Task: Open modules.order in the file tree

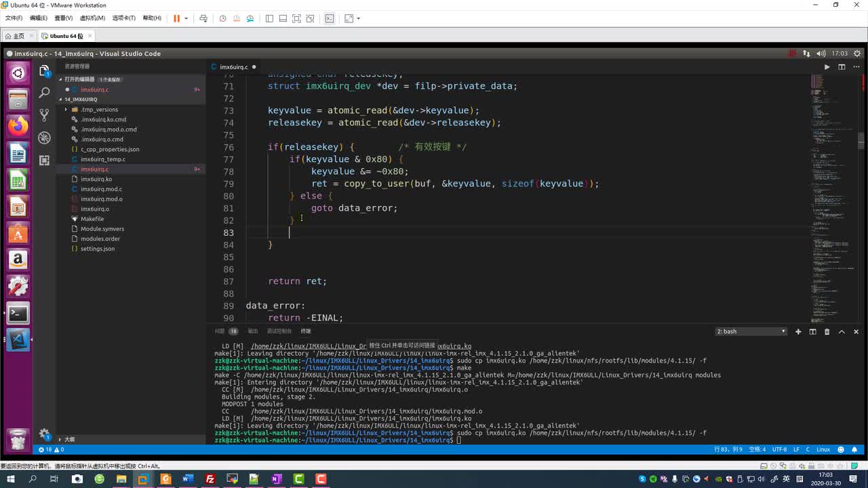Action: click(100, 239)
